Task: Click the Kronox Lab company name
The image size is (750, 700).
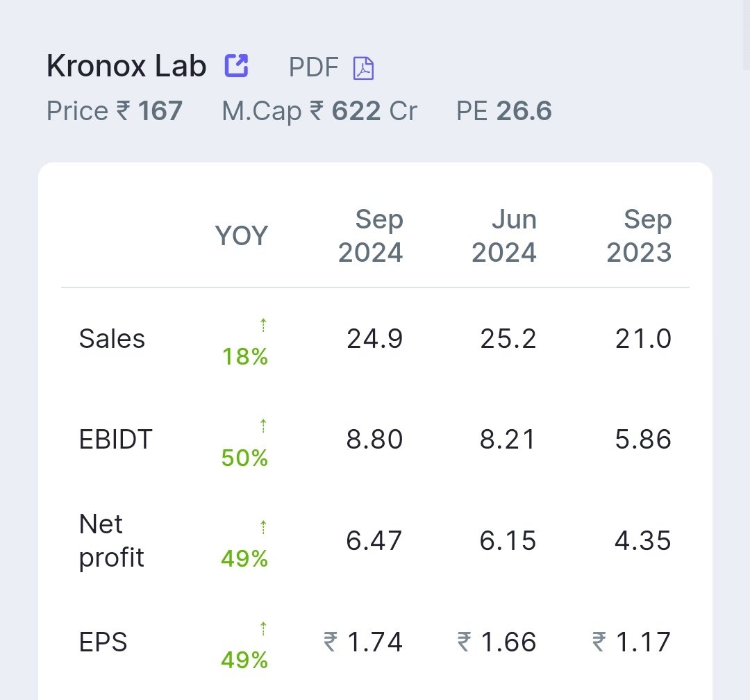Action: click(x=126, y=65)
